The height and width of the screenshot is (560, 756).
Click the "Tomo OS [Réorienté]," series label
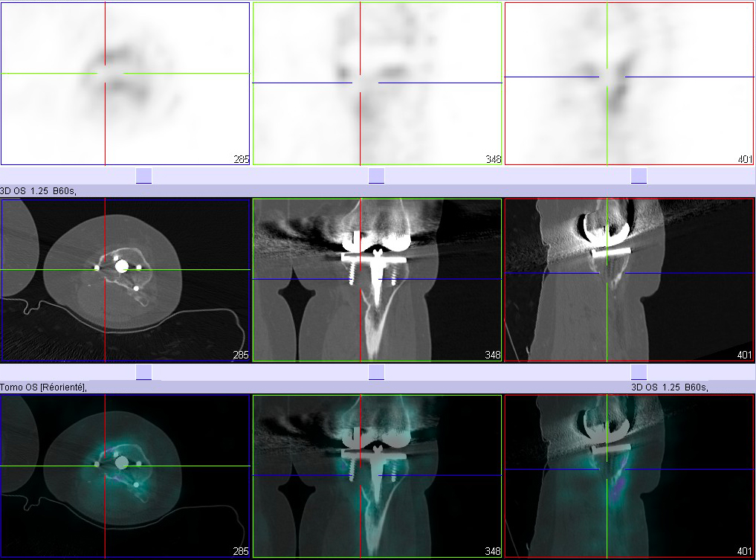43,387
